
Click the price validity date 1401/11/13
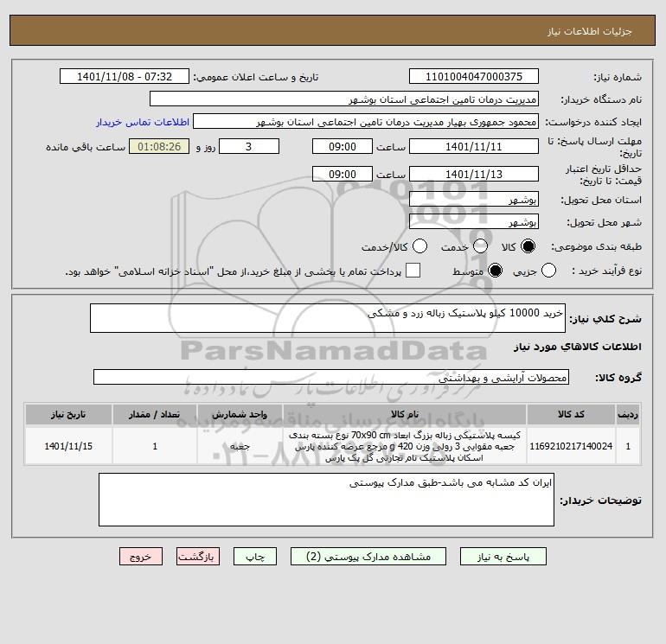pyautogui.click(x=474, y=174)
